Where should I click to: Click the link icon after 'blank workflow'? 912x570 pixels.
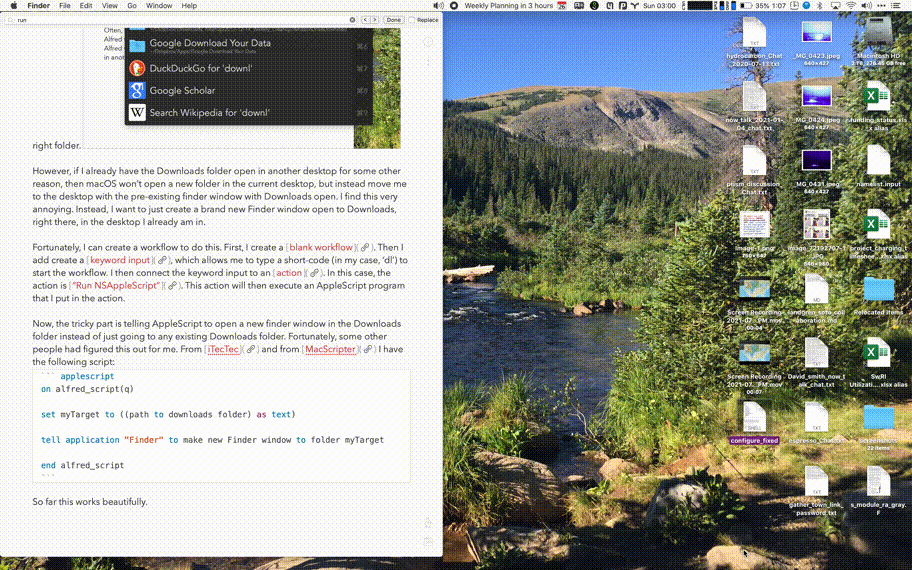(365, 248)
